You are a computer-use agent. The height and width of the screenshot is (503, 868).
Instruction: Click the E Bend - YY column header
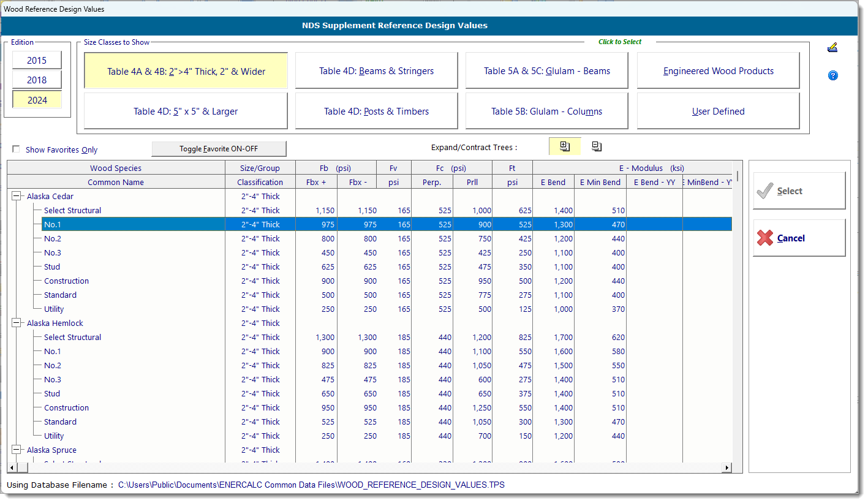[x=655, y=182]
